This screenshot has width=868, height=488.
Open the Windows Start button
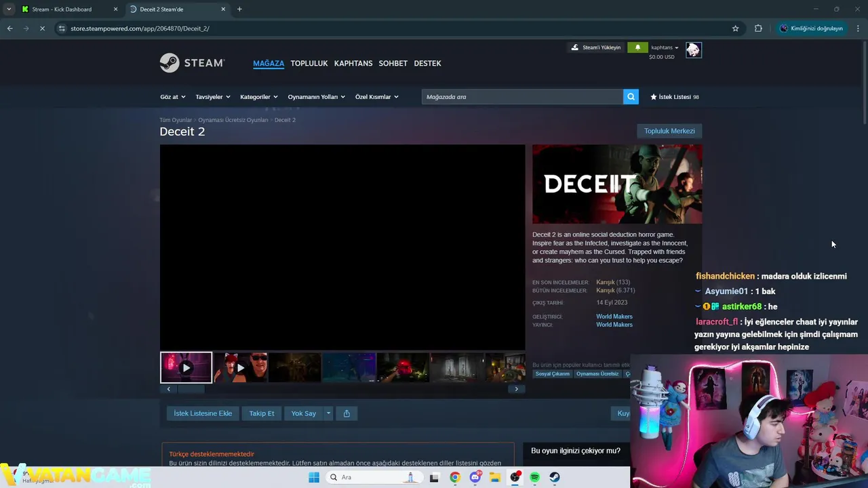coord(314,477)
